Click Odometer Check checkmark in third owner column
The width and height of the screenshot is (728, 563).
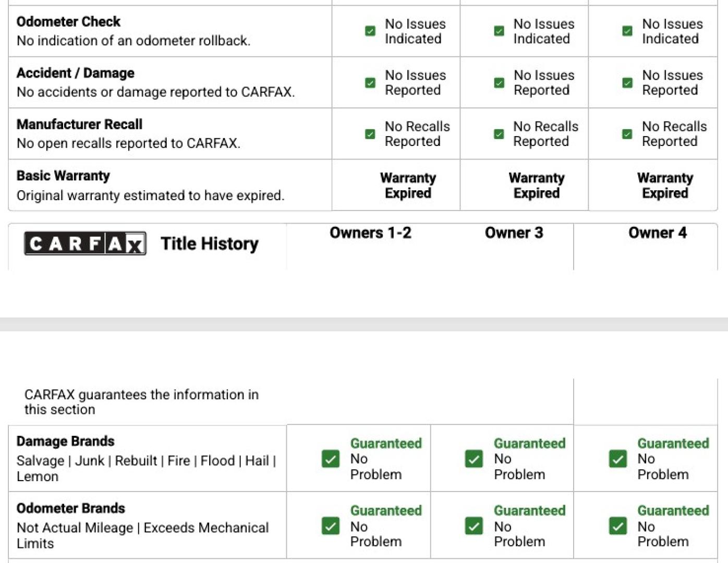pos(627,31)
